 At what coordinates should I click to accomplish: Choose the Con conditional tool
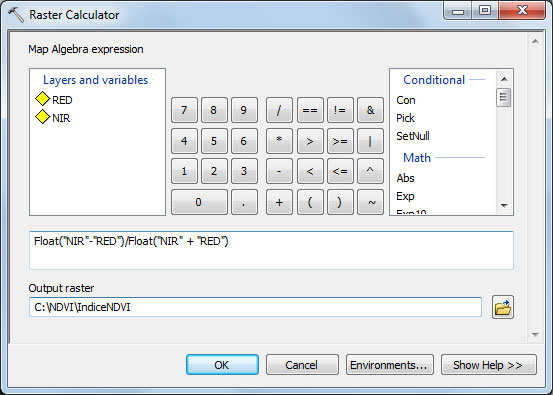(406, 100)
